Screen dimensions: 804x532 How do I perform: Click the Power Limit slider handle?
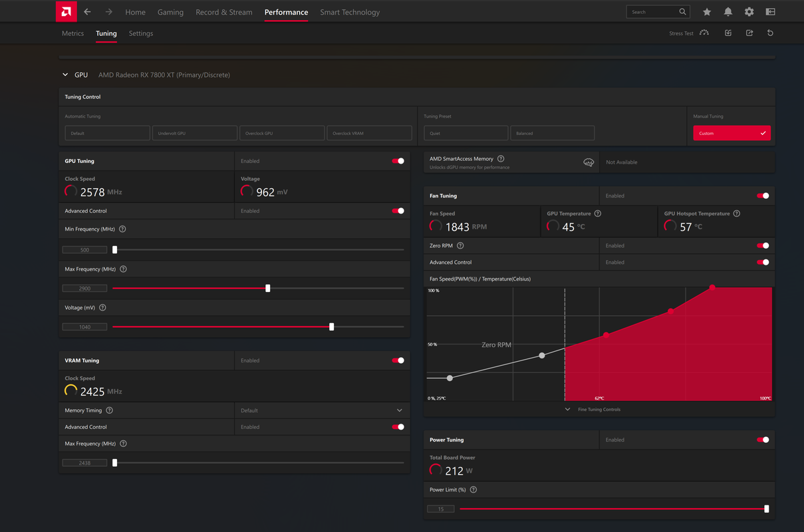[x=767, y=509]
